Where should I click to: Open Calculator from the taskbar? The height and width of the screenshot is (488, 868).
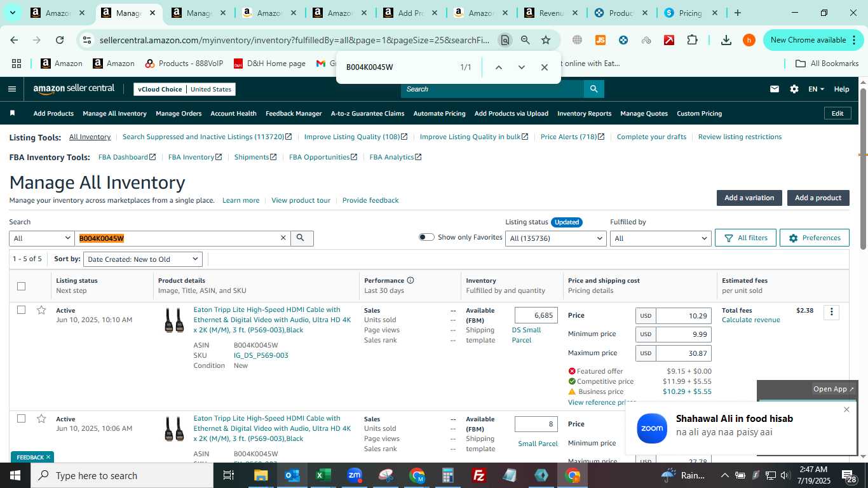[448, 475]
